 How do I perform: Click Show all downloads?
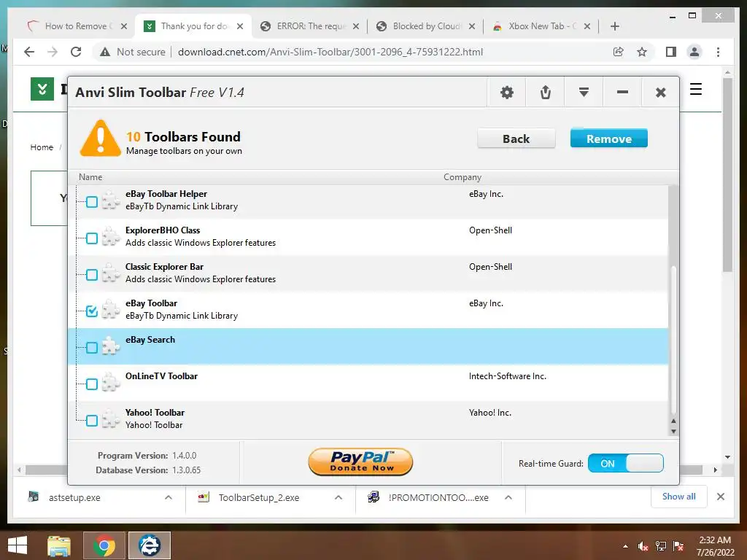pos(679,497)
